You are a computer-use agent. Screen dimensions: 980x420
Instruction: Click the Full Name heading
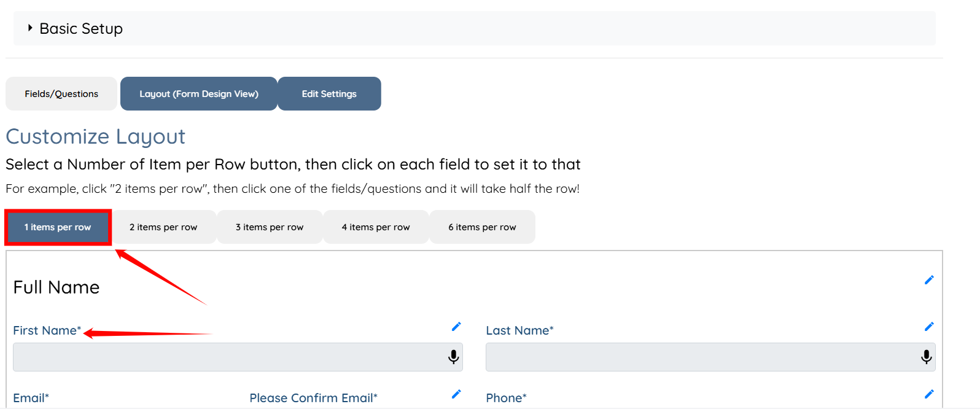pyautogui.click(x=56, y=287)
